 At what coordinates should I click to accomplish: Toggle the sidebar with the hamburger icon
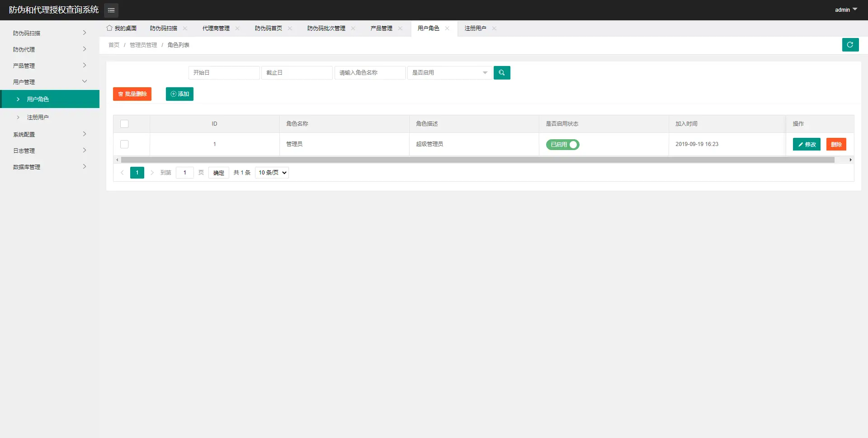pyautogui.click(x=111, y=10)
